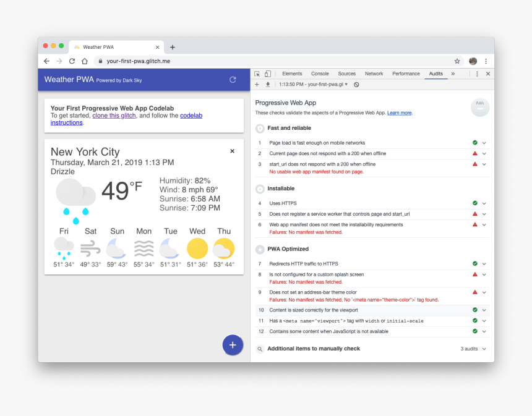Open the 'codelab instructions' link

191,116
